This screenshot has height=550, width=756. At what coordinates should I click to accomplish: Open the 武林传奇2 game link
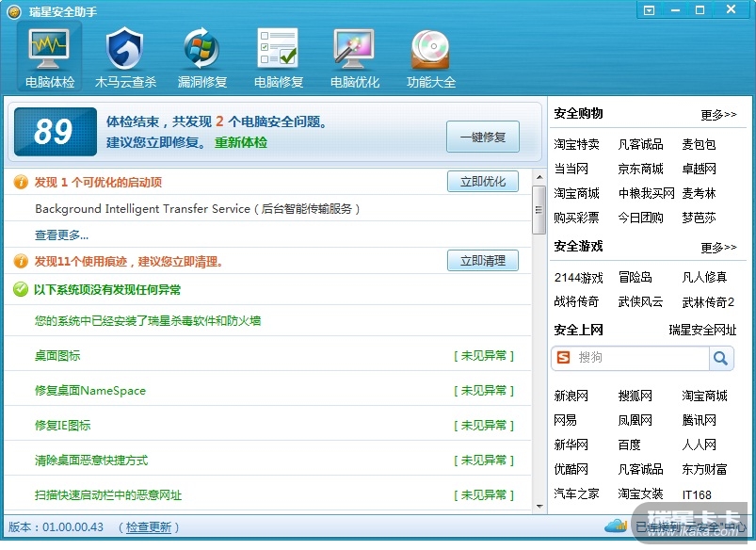[708, 302]
